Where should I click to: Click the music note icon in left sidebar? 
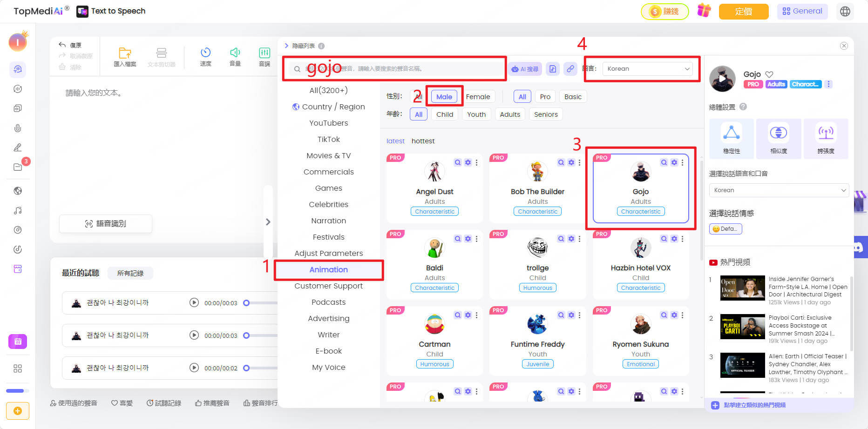[18, 210]
